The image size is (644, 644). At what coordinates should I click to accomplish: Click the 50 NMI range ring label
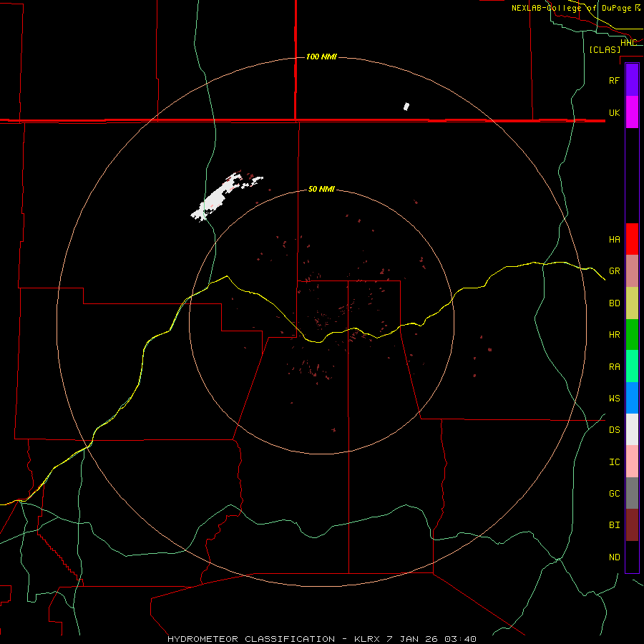321,189
